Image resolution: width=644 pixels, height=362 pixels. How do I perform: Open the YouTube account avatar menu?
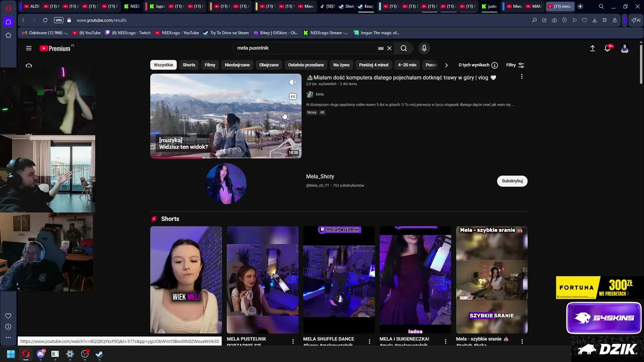coord(624,48)
